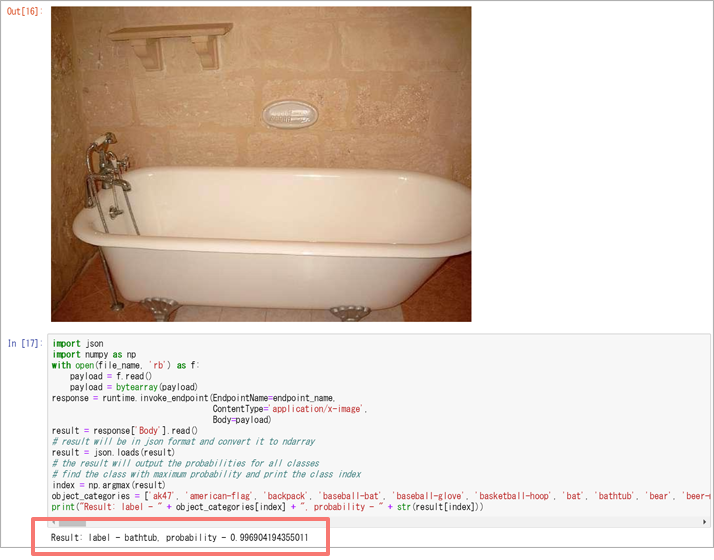This screenshot has width=714, height=560.
Task: Click the horizontal scrollbar's left arrow
Action: (x=54, y=522)
